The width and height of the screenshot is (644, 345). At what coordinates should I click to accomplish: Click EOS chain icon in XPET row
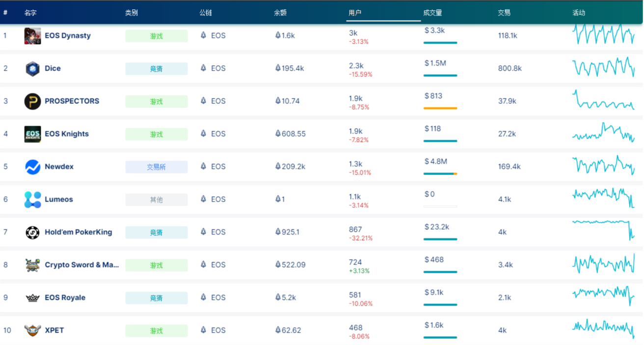pos(203,330)
